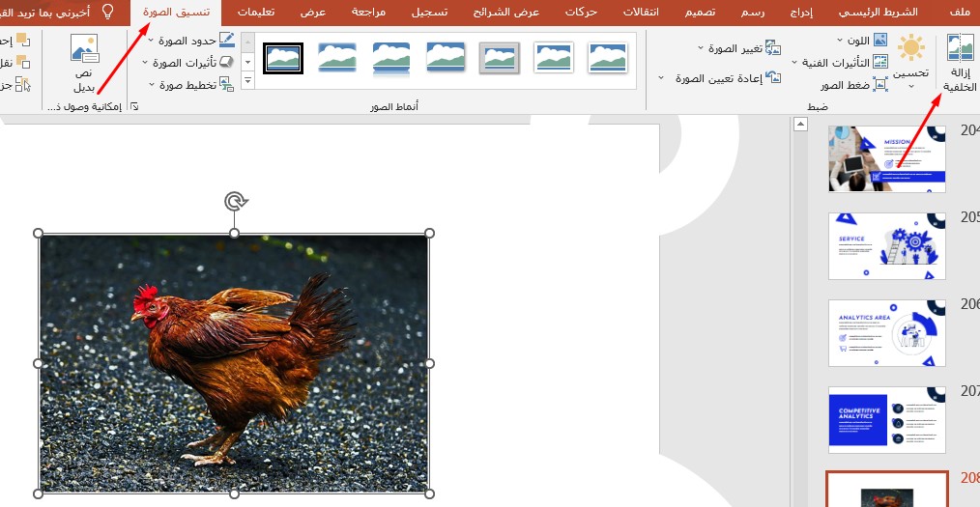980x507 pixels.
Task: Expand the Corrections (تحسين) dropdown chevron
Action: tap(910, 86)
